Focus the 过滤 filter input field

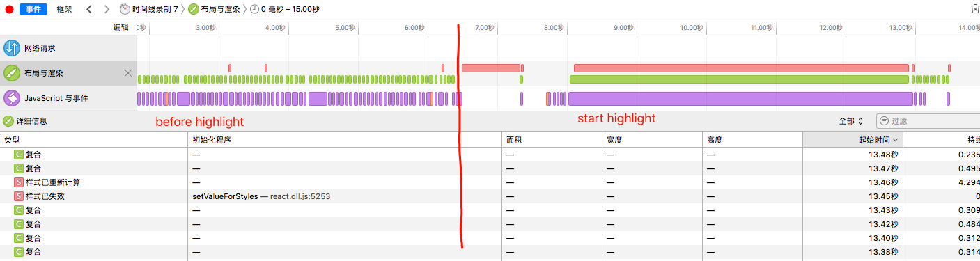pos(928,121)
